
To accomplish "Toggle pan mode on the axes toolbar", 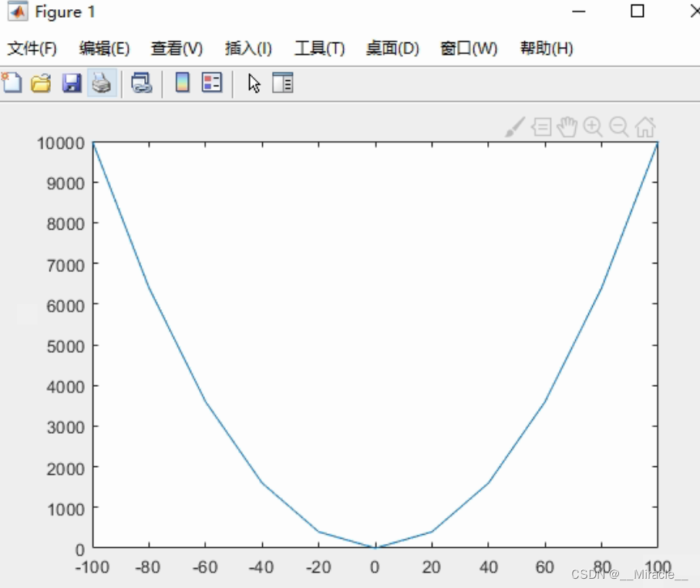I will point(567,126).
